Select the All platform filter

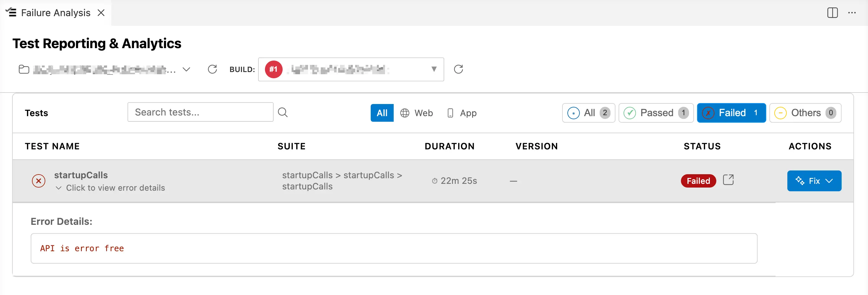click(x=382, y=113)
